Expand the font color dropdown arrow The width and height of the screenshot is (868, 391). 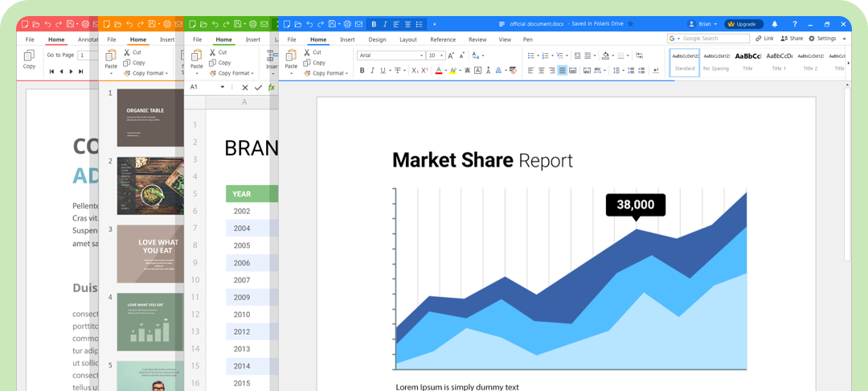coord(445,71)
